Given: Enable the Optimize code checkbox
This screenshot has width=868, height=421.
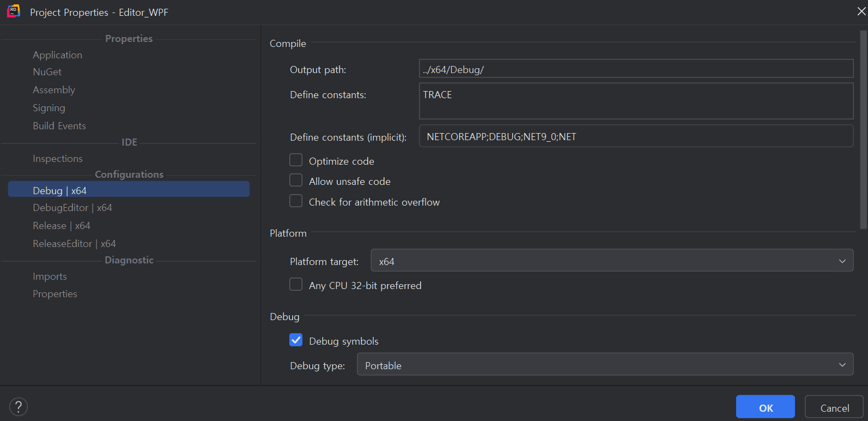Looking at the screenshot, I should tap(296, 160).
